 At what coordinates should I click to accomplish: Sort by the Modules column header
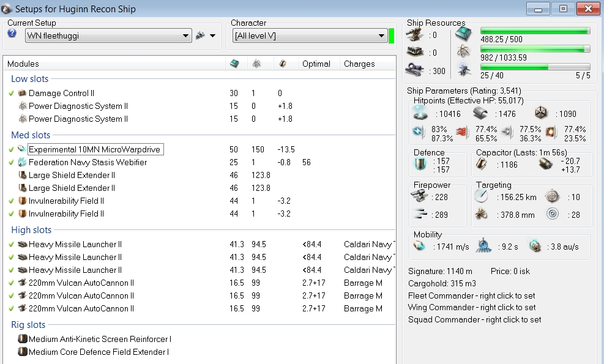pos(23,64)
